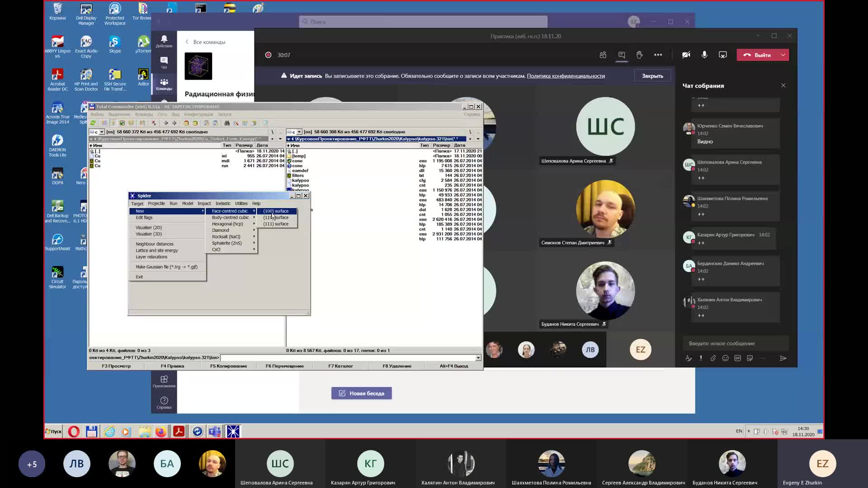Raise hand in the Teams meeting
Image resolution: width=868 pixels, height=488 pixels.
(640, 55)
